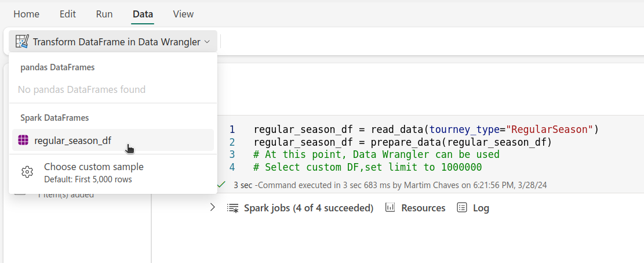Open the View tab
Image resolution: width=644 pixels, height=263 pixels.
click(183, 14)
